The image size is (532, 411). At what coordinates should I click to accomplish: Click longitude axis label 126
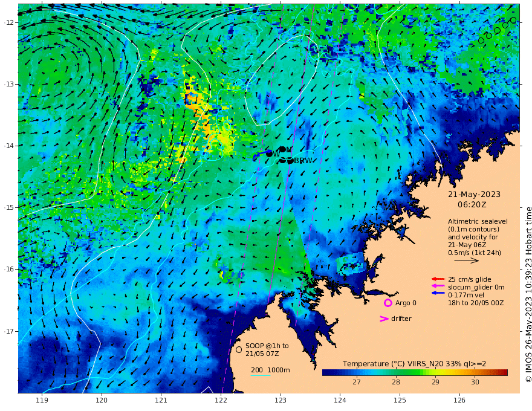click(x=459, y=400)
